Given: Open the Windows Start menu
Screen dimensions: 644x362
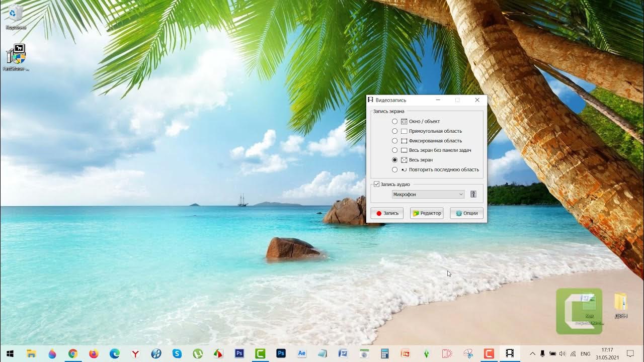Looking at the screenshot, I should tap(10, 353).
